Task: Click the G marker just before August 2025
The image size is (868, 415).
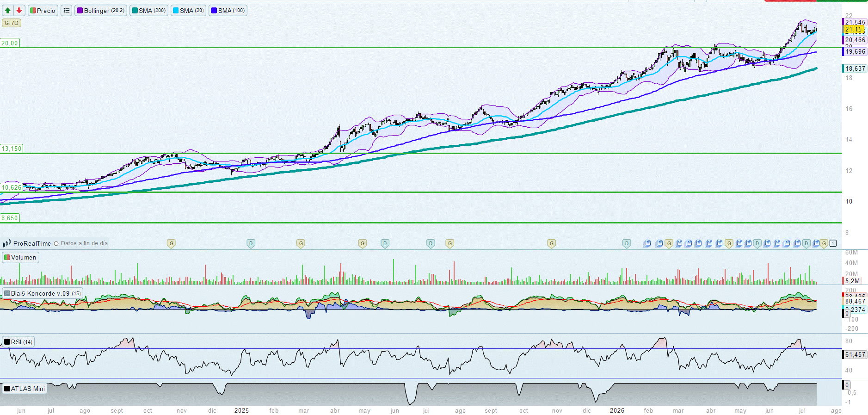Action: pos(449,243)
